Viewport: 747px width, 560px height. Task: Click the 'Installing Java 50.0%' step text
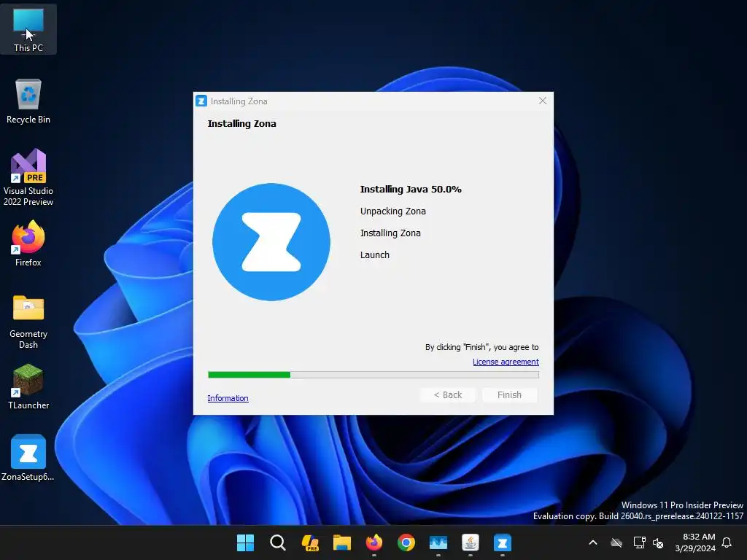tap(411, 189)
